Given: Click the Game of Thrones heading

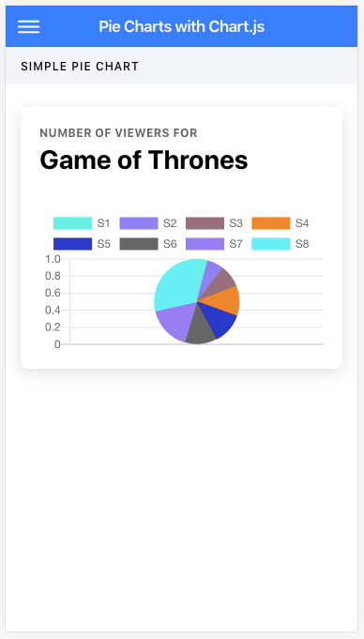Looking at the screenshot, I should 144,160.
